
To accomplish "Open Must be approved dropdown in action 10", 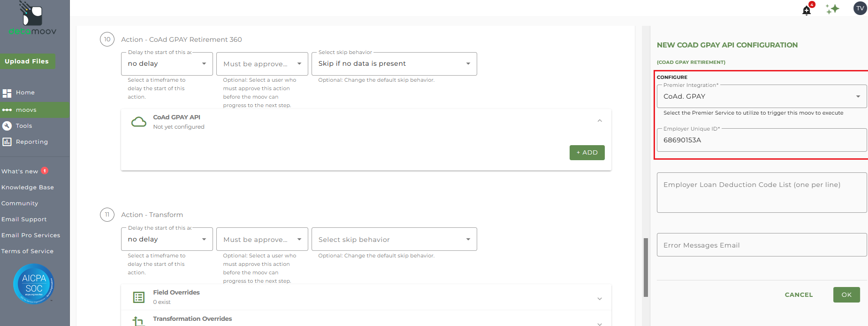I will click(x=262, y=64).
